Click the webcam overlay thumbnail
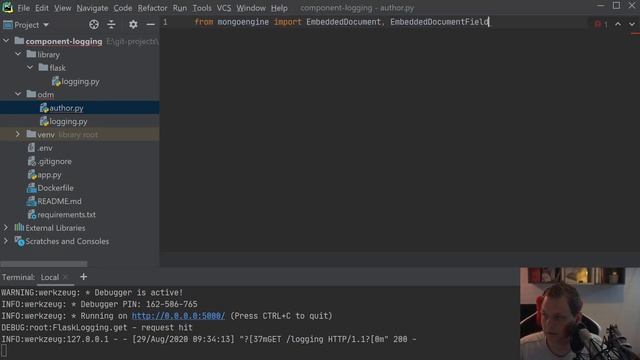Image resolution: width=640 pixels, height=360 pixels. [x=580, y=313]
